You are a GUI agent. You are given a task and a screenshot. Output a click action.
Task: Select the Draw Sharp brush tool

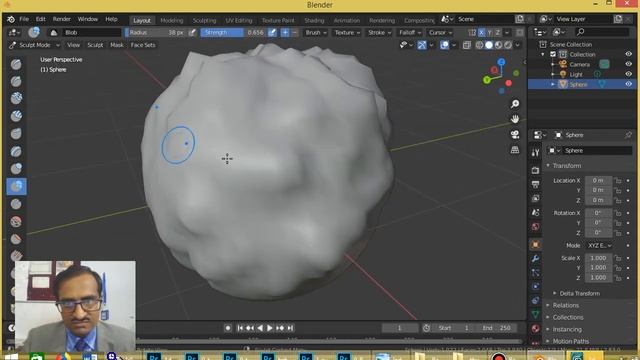click(16, 82)
